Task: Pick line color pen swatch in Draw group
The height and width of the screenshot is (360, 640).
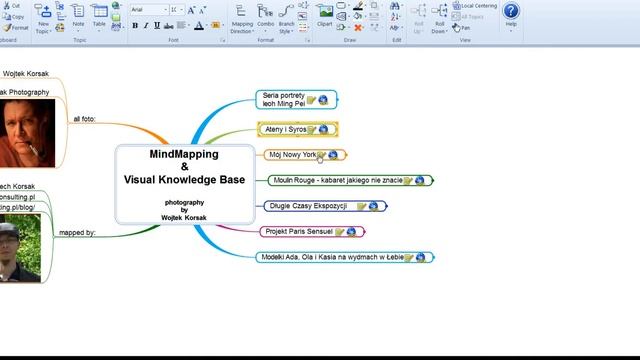Action: [358, 5]
